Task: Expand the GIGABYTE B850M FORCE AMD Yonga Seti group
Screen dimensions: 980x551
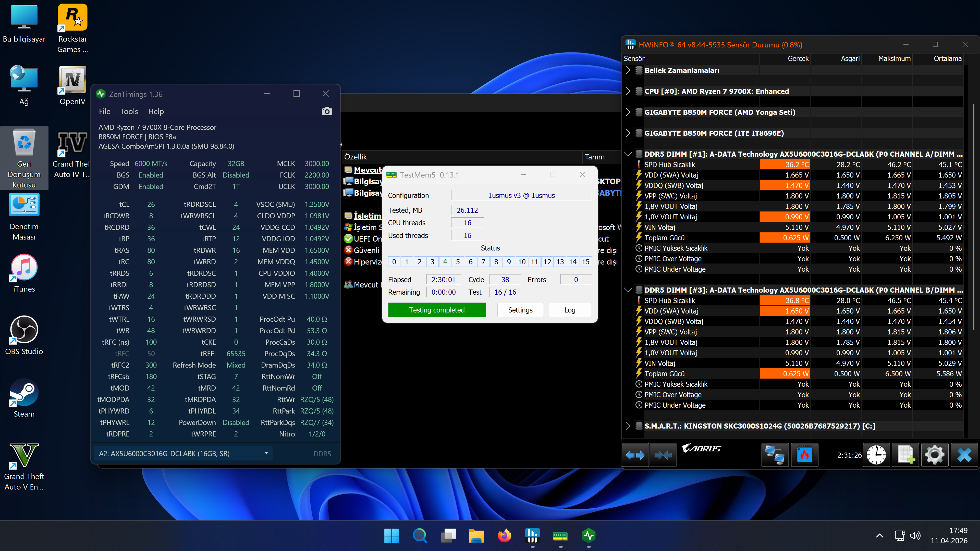Action: [628, 112]
